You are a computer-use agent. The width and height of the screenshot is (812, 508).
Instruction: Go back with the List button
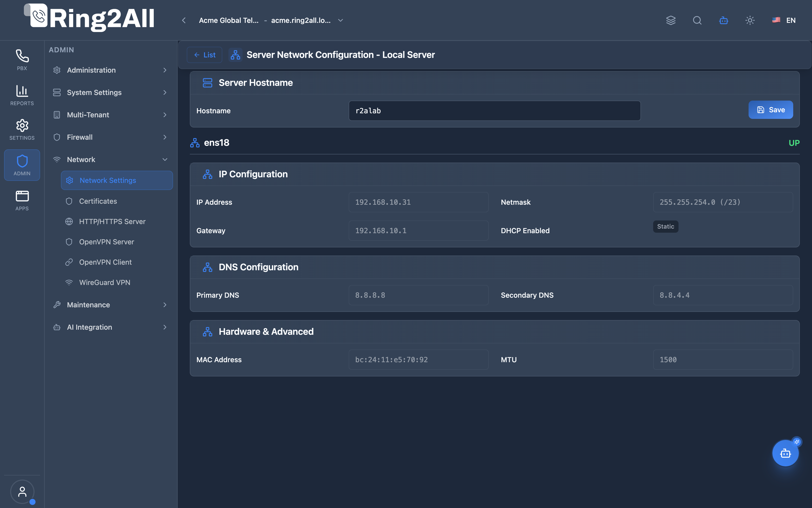[x=205, y=55]
